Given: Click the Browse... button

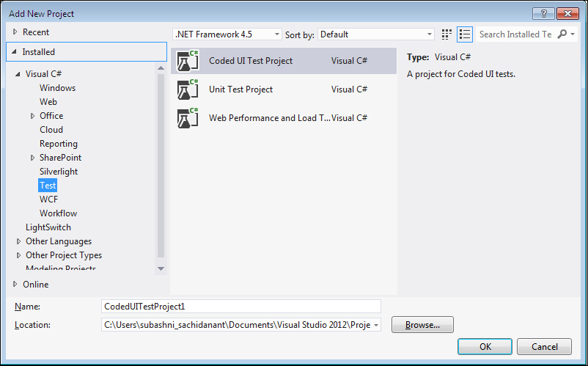Looking at the screenshot, I should (422, 325).
